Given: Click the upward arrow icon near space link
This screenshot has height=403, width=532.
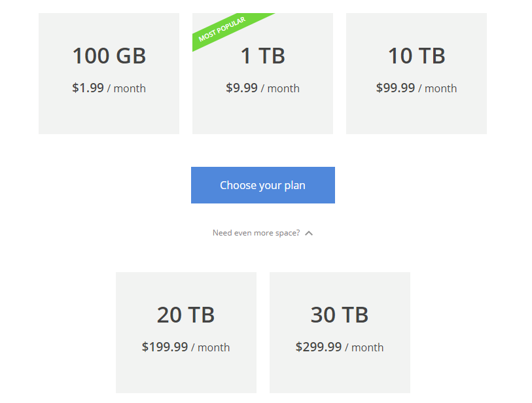Looking at the screenshot, I should [308, 232].
